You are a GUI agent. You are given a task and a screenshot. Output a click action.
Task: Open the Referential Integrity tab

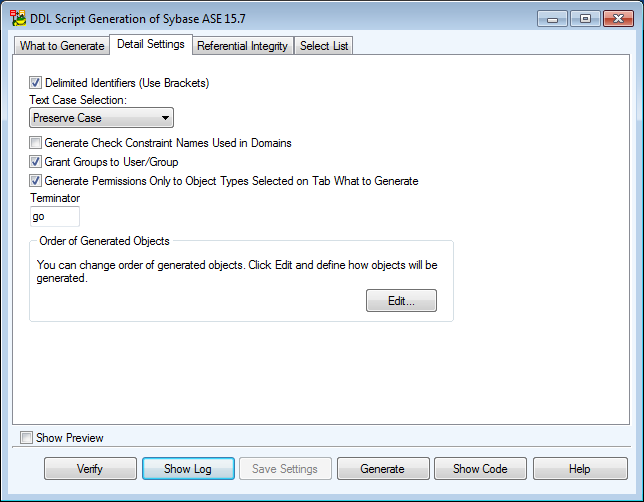tap(242, 46)
